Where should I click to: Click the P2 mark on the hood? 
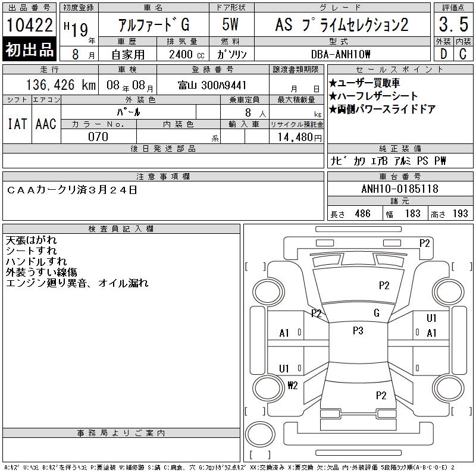pyautogui.click(x=384, y=286)
